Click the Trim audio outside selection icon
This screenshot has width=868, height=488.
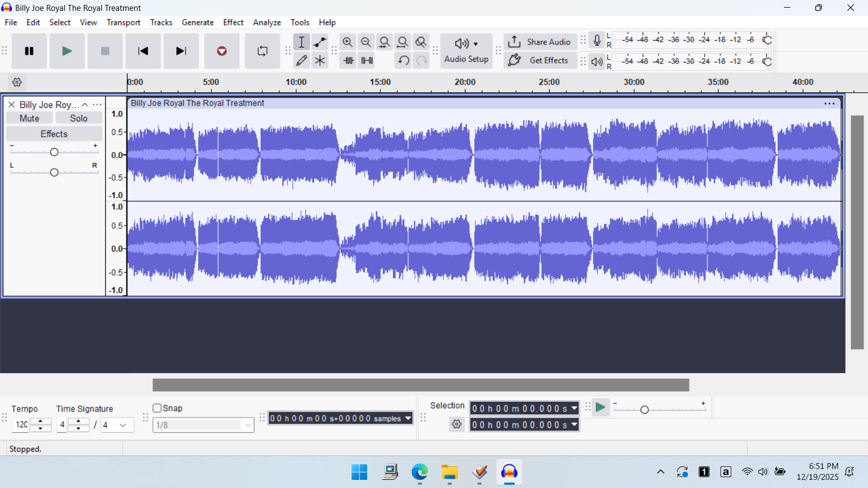click(x=348, y=60)
